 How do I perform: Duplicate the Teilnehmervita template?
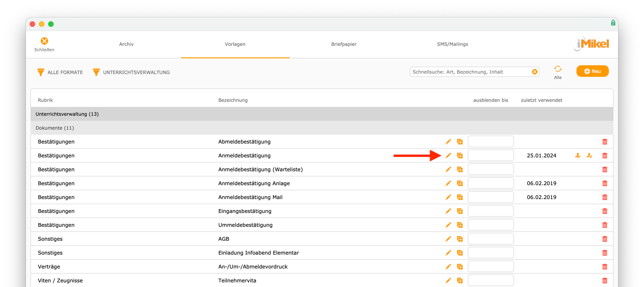point(460,281)
